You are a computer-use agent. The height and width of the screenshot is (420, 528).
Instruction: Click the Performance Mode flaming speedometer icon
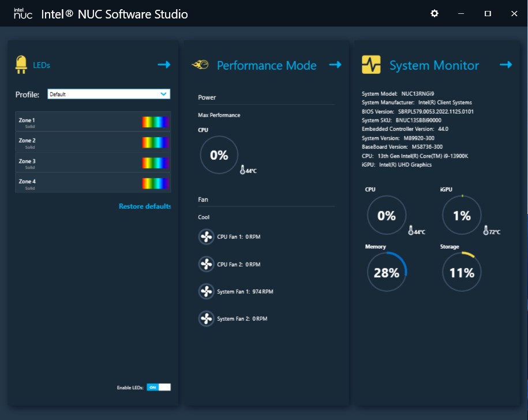click(200, 64)
